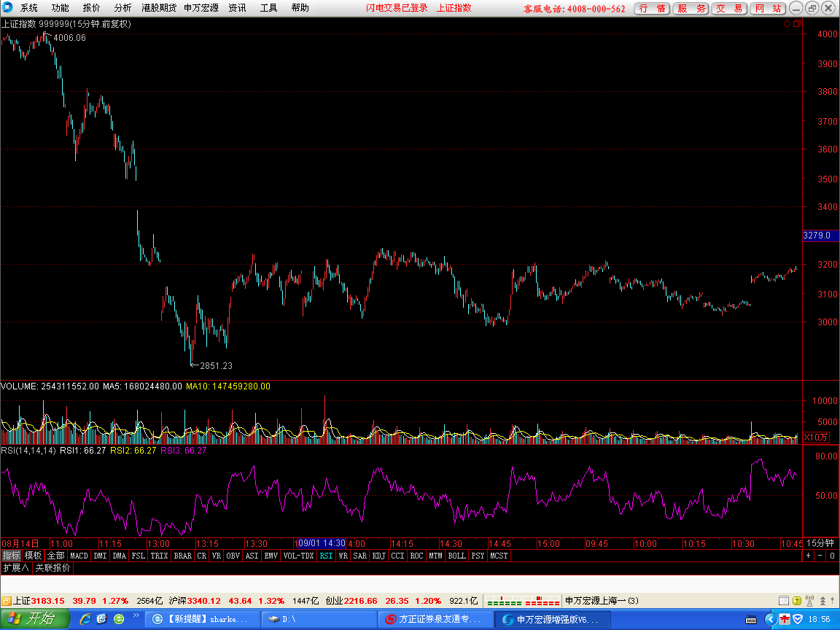840x630 pixels.
Task: Click the antenna signal icon in status bar
Action: point(809,601)
